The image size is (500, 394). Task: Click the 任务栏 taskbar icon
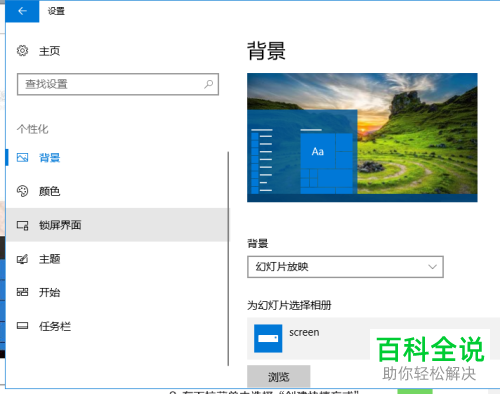(x=22, y=326)
